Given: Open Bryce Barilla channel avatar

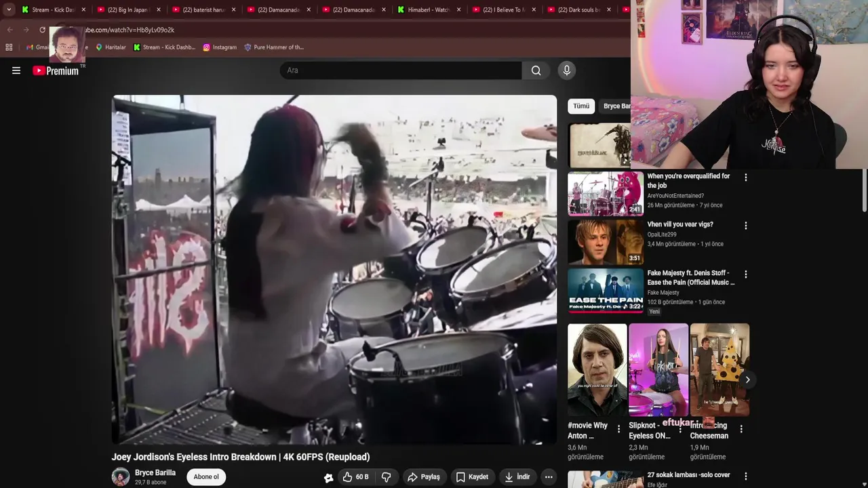Looking at the screenshot, I should coord(121,477).
